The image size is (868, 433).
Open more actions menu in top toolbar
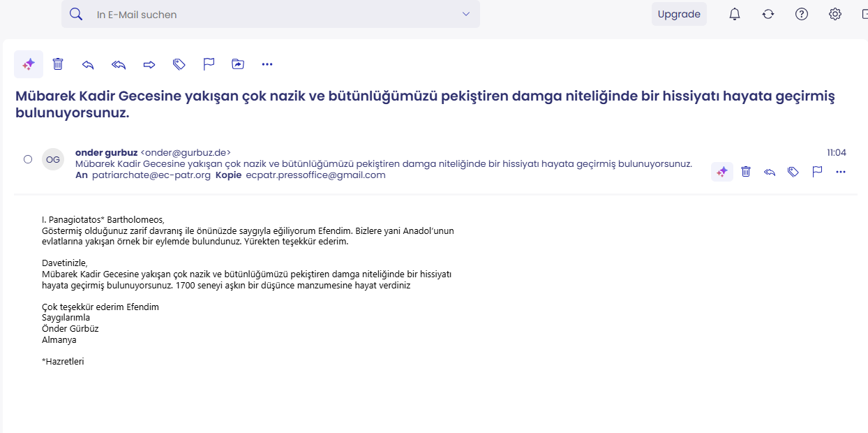267,64
